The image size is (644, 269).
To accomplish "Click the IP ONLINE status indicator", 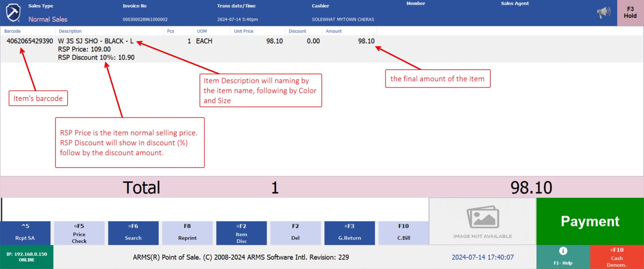I will [26, 257].
